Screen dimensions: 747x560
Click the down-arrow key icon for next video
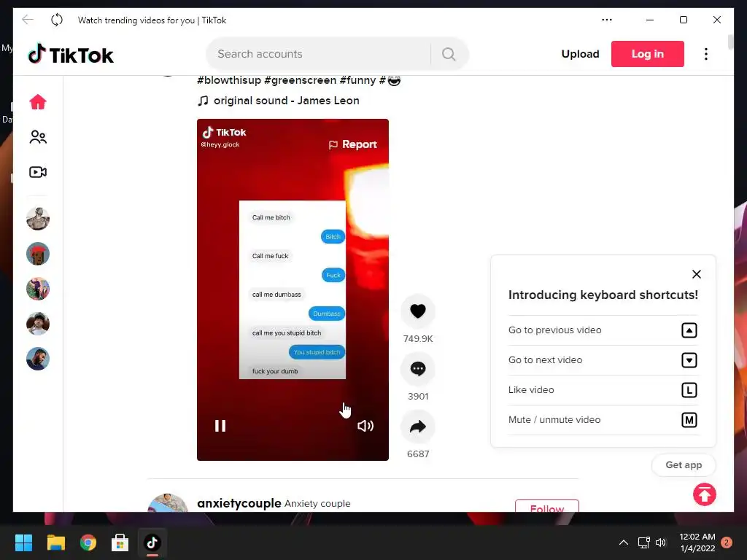(x=689, y=360)
